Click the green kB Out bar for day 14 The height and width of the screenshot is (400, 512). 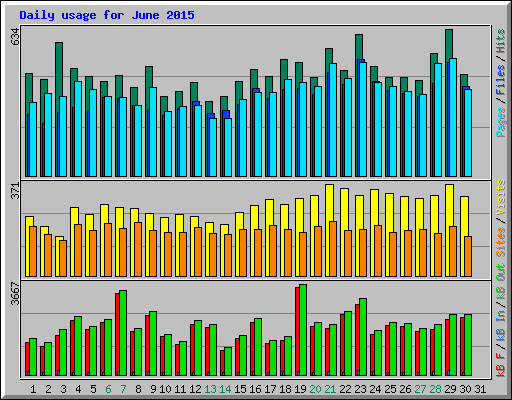point(228,361)
